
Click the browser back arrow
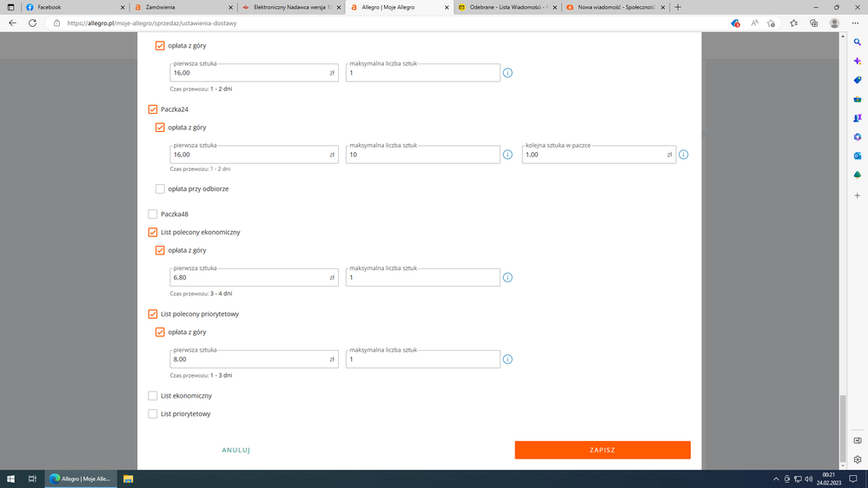12,23
